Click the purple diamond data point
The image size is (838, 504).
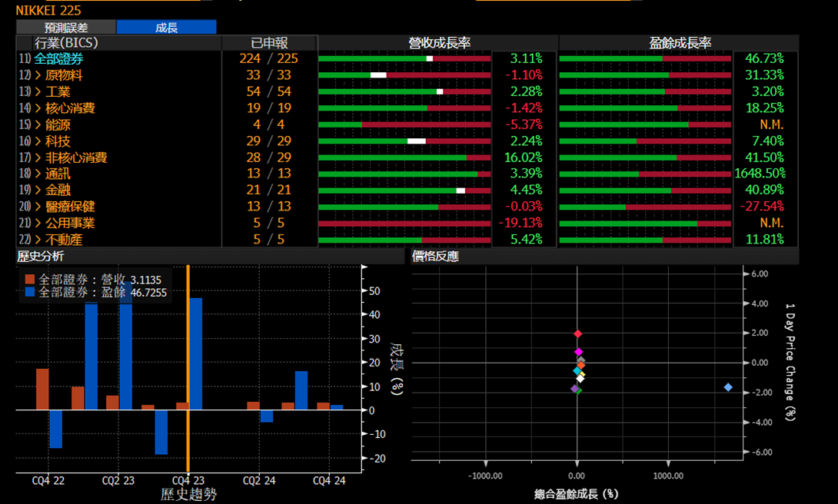pos(574,389)
